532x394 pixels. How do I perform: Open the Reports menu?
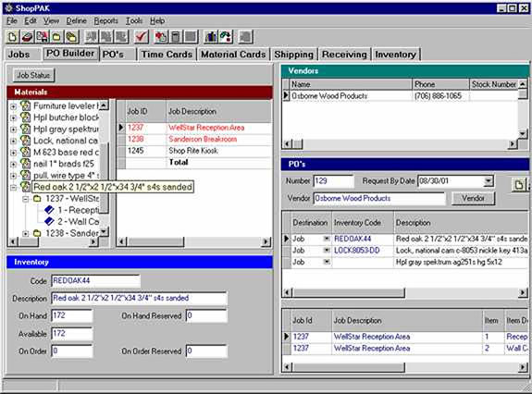tap(105, 21)
